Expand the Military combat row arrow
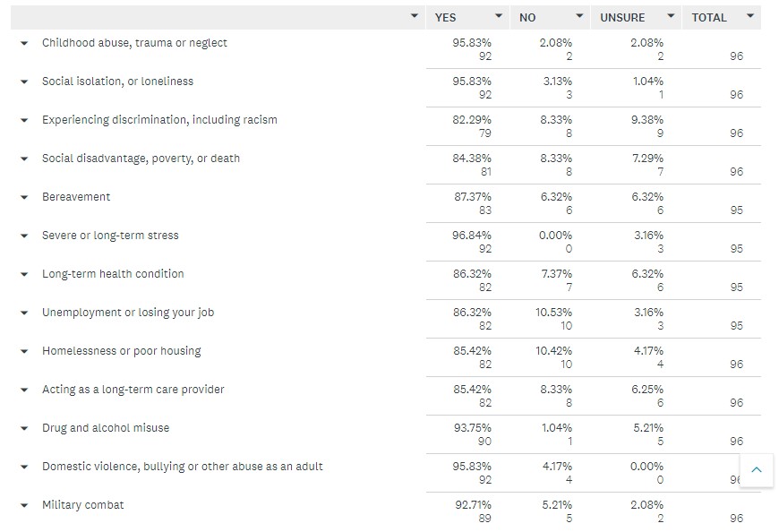This screenshot has width=779, height=532. [x=23, y=505]
